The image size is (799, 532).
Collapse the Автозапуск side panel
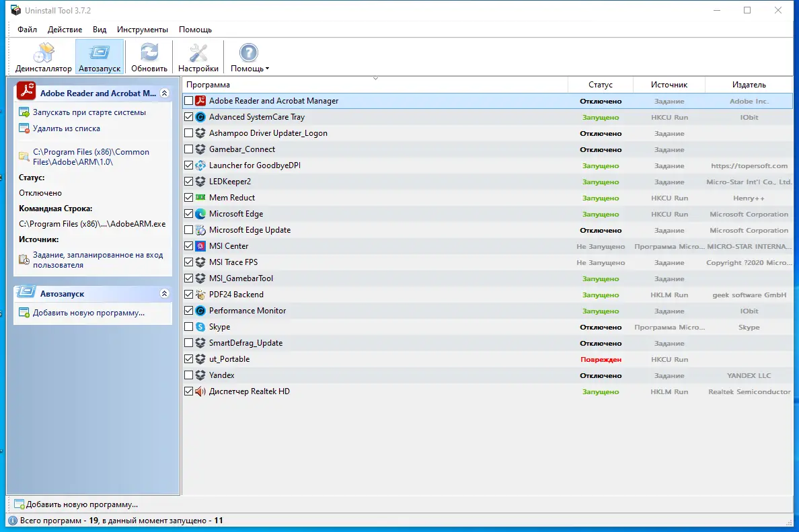(164, 293)
